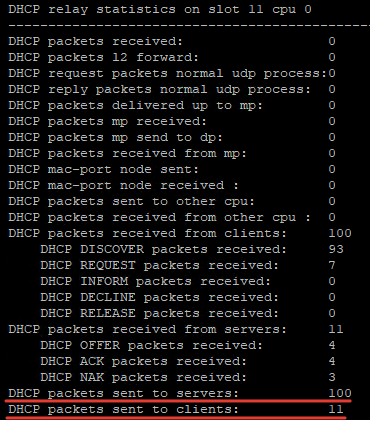Click 'DHCP packets mp send to dp' line

point(172,138)
